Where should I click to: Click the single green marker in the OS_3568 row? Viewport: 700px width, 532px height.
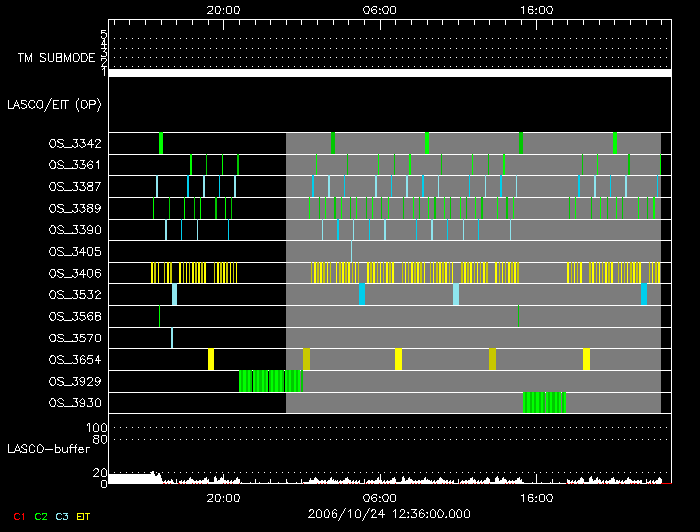pyautogui.click(x=518, y=316)
